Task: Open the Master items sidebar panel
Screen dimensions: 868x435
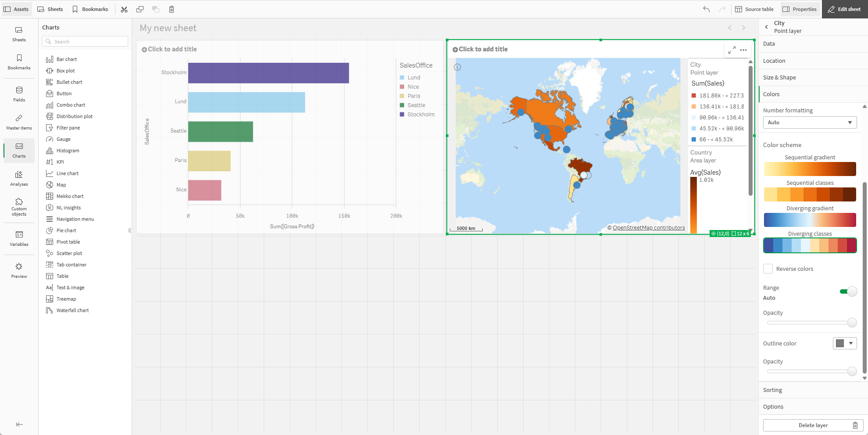Action: tap(19, 122)
